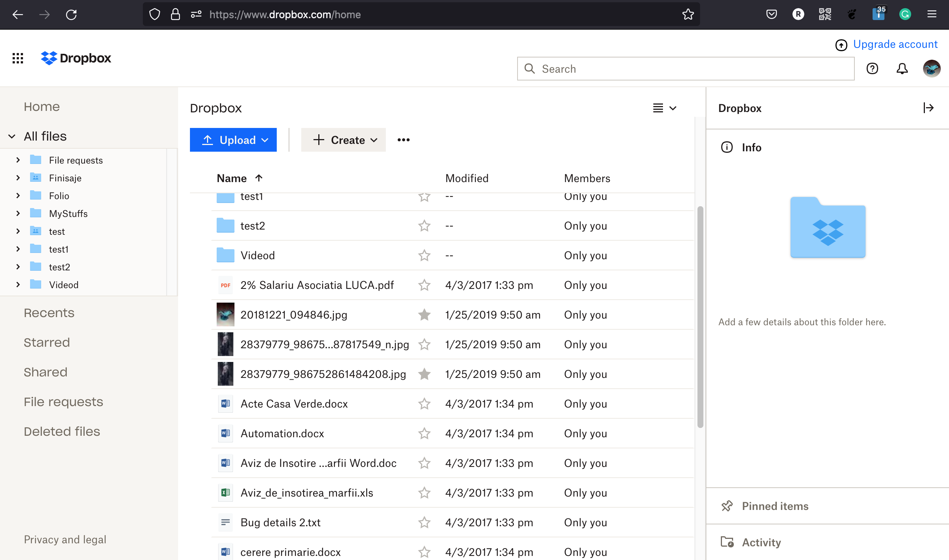The image size is (949, 560).
Task: Click the Upgrade account link
Action: (896, 44)
